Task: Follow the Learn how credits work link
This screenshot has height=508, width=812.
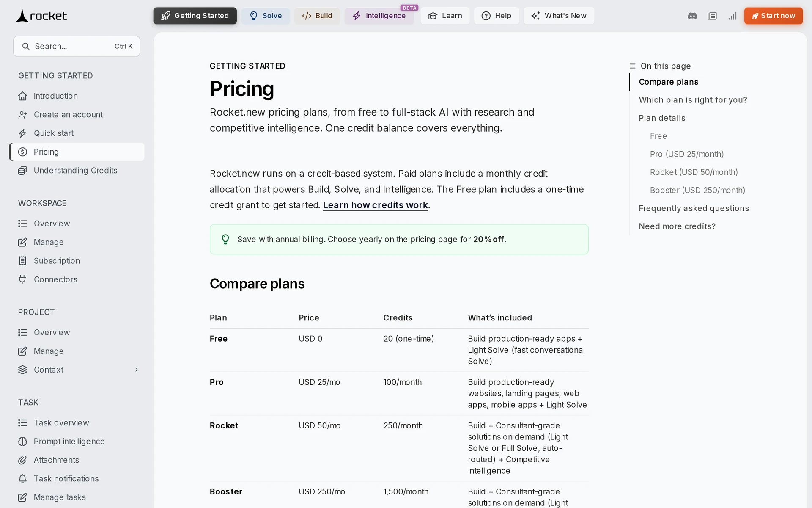Action: click(x=376, y=205)
